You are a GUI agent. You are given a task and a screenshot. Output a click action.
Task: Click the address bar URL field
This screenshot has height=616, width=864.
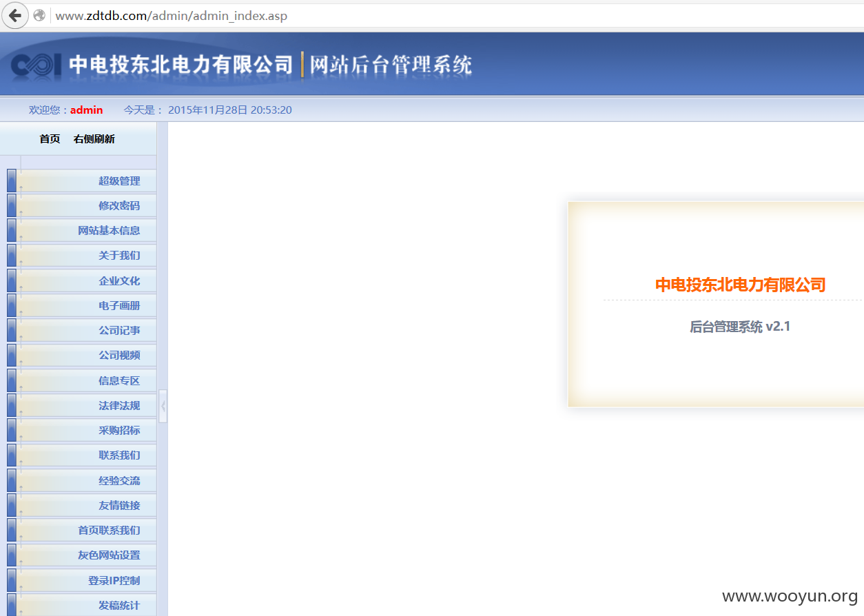455,15
